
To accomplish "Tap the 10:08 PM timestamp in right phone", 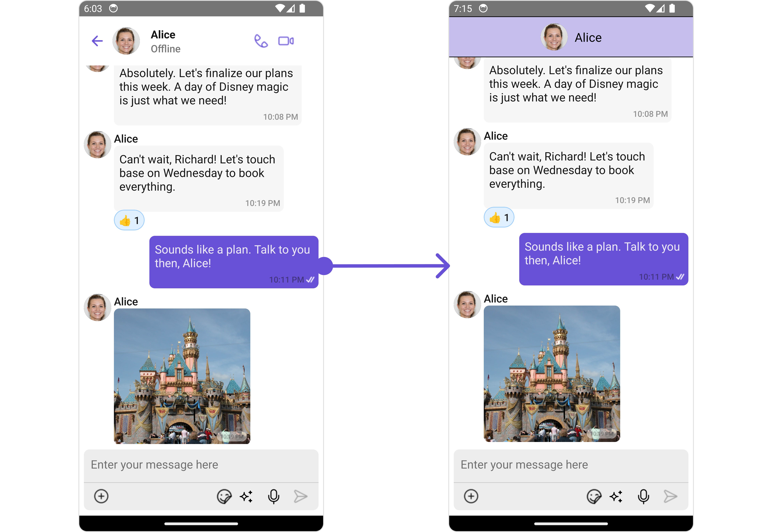I will (x=651, y=114).
